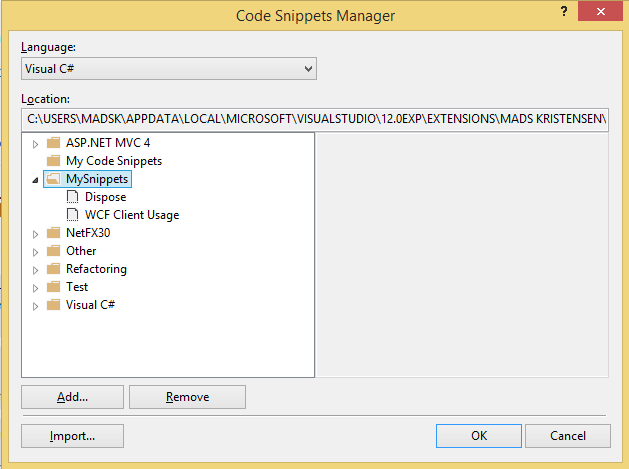Screen dimensions: 629x469
Task: Expand the Test folder node
Action: click(36, 287)
